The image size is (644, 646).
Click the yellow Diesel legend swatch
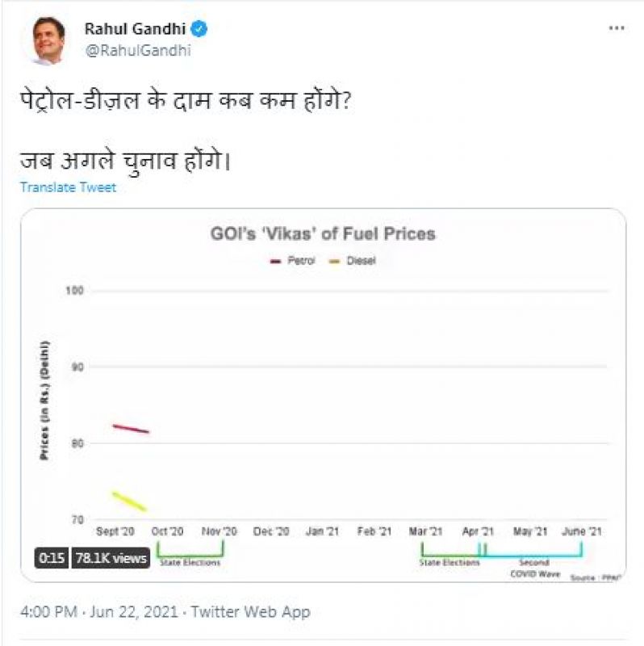pos(333,261)
